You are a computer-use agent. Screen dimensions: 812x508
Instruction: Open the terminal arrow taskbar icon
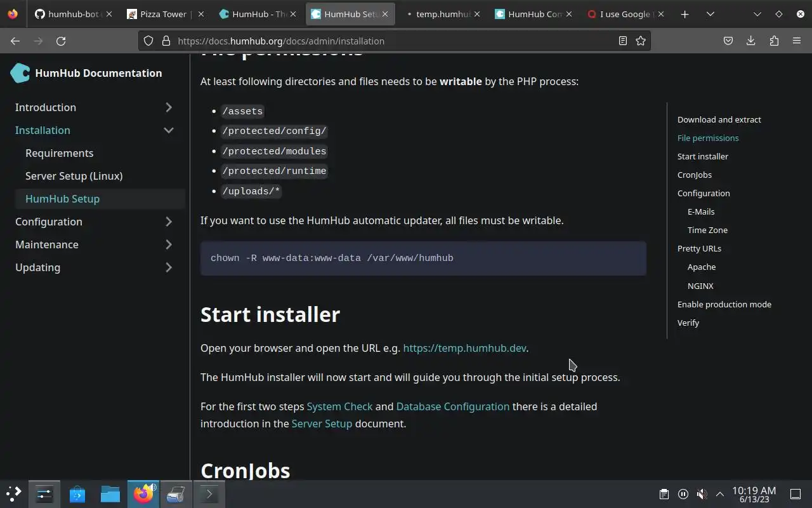(209, 494)
